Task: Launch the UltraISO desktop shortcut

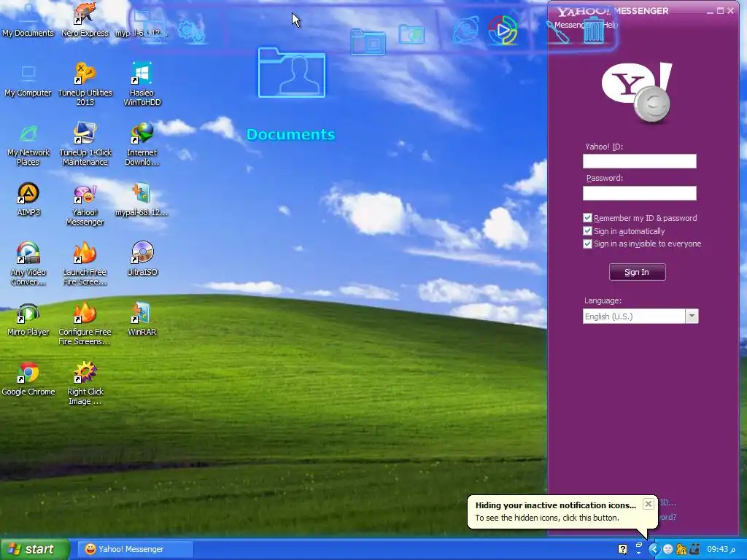Action: coord(142,260)
